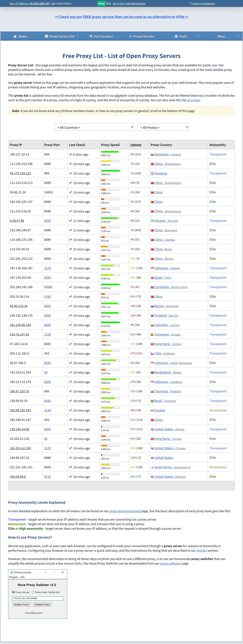The width and height of the screenshot is (243, 644).
Task: Click the Chile flag icon
Action: [152, 354]
